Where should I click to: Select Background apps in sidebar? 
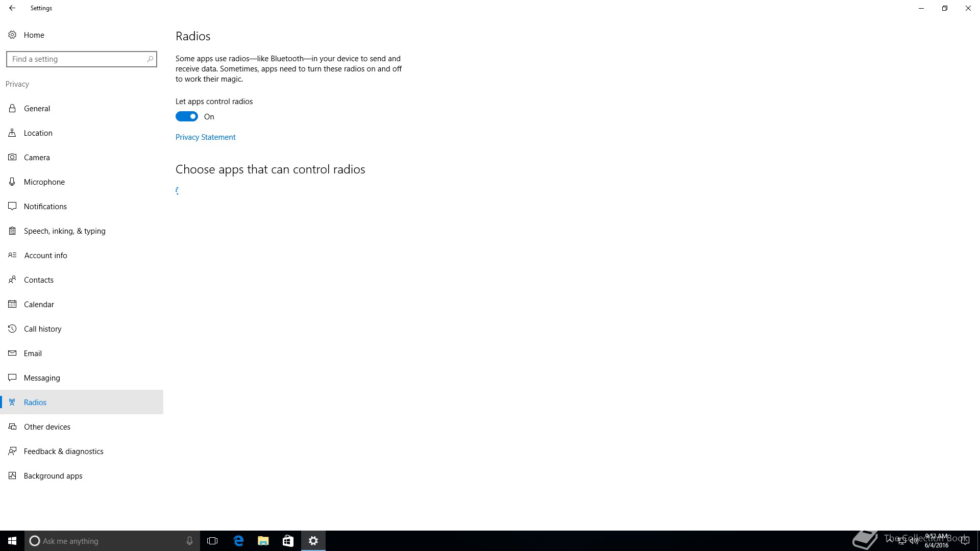[53, 476]
